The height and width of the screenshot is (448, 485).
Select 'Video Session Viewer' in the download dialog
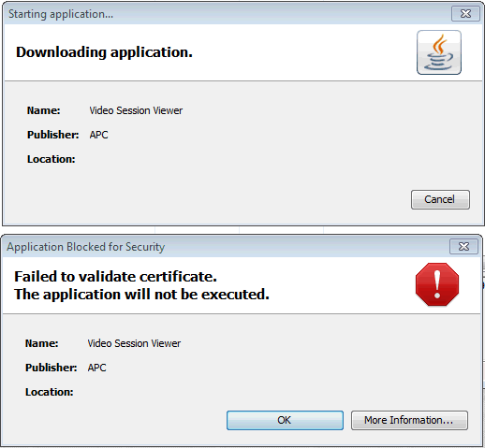[x=136, y=110]
